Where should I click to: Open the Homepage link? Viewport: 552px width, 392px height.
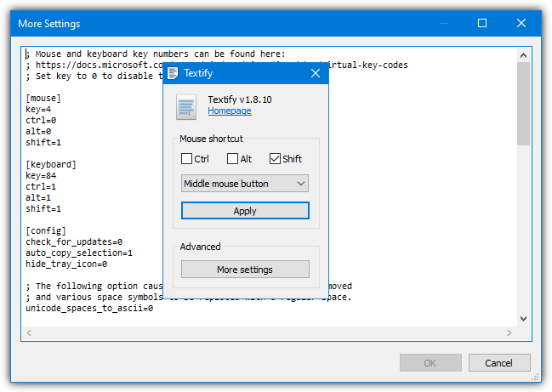230,111
